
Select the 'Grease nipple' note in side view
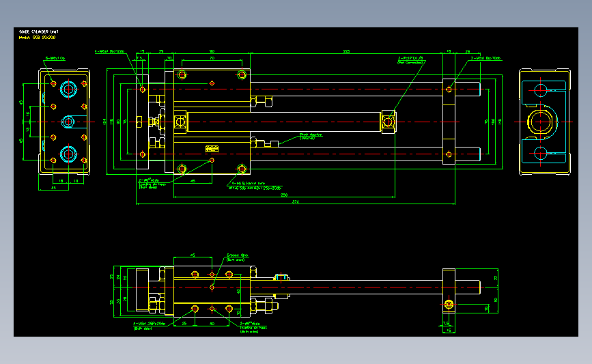pyautogui.click(x=238, y=257)
